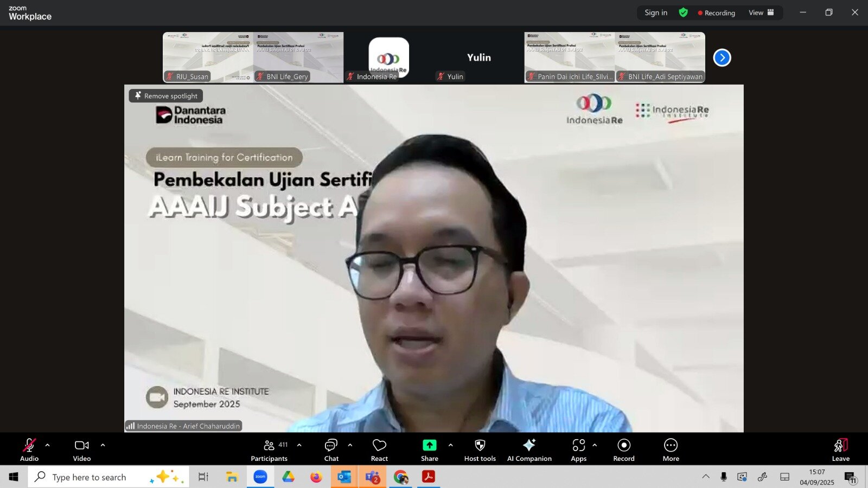Show next participants with the blue arrow
The height and width of the screenshot is (488, 868).
(722, 57)
